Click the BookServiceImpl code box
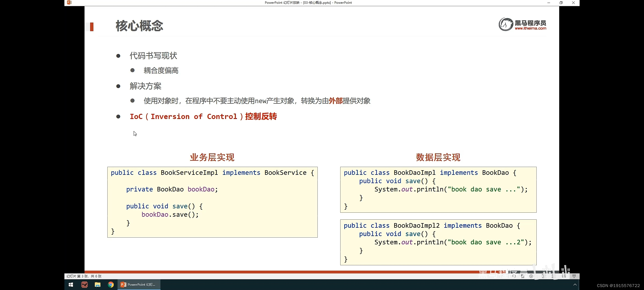The image size is (644, 290). point(212,202)
